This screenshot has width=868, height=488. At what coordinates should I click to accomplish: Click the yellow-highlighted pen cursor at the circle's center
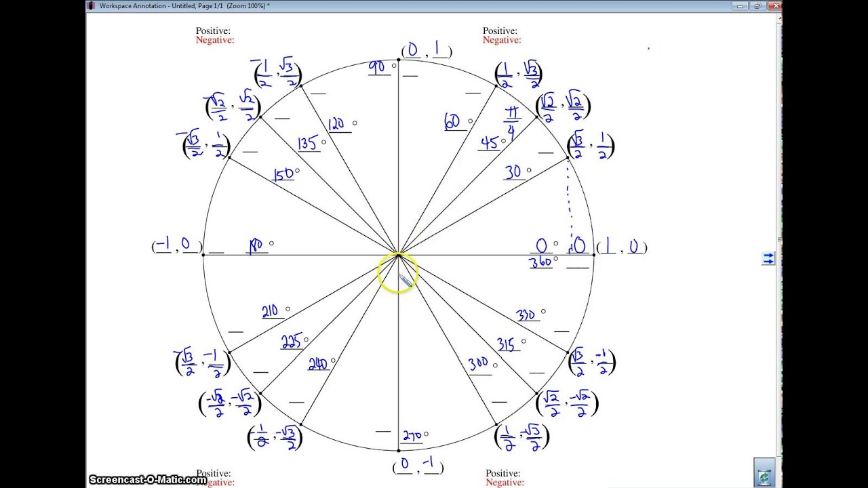pos(399,272)
